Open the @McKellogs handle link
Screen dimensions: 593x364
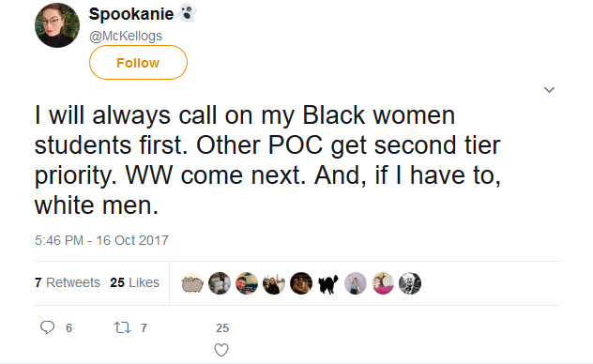point(126,36)
